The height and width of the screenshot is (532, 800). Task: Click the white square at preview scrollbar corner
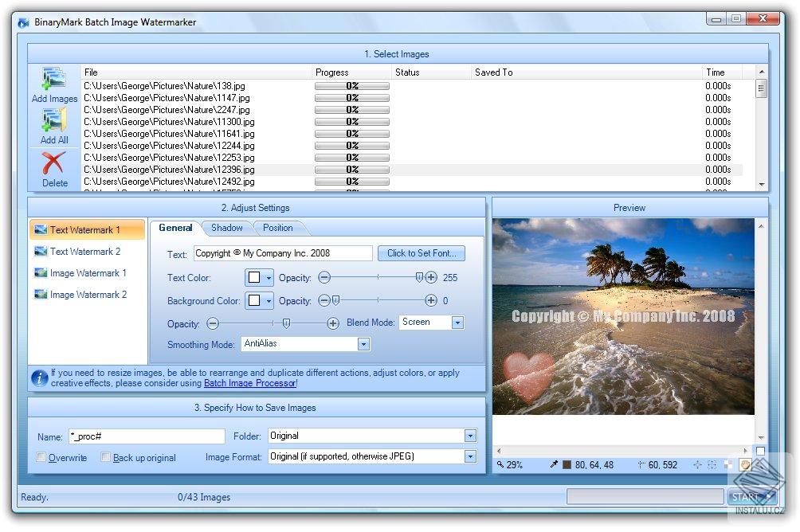[760, 451]
